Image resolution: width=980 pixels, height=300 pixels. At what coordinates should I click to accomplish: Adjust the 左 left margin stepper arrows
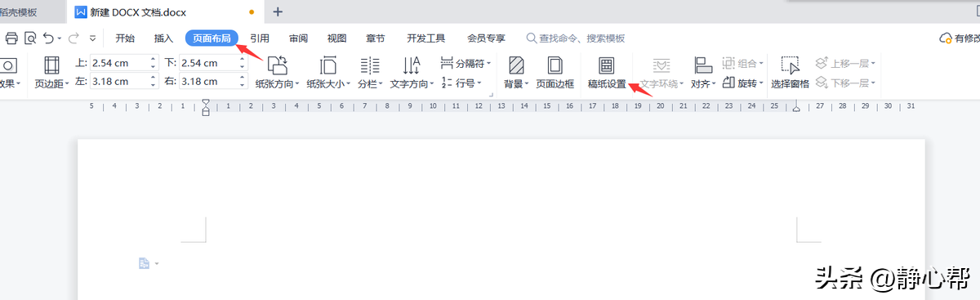tap(153, 81)
